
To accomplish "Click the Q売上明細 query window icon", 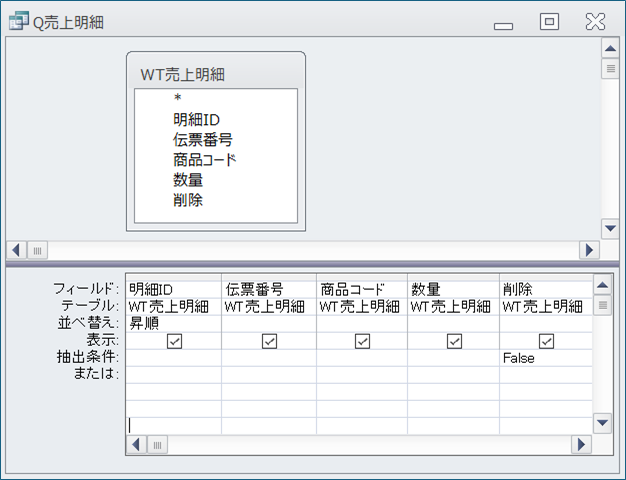I will pos(19,21).
